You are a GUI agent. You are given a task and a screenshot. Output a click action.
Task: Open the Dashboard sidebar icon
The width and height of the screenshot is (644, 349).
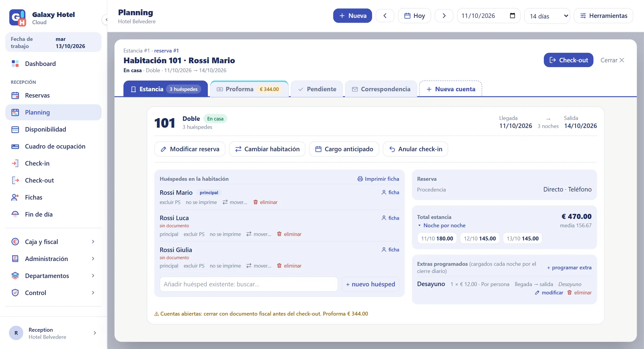[15, 64]
